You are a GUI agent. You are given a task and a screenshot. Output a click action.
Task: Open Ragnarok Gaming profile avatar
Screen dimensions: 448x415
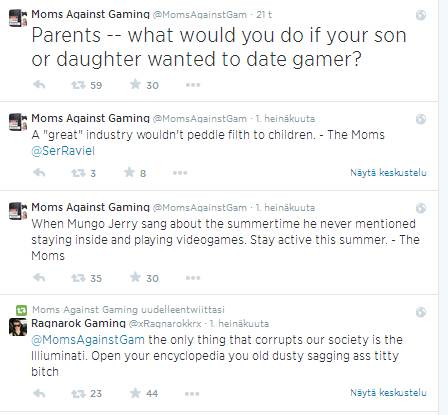coord(18,327)
